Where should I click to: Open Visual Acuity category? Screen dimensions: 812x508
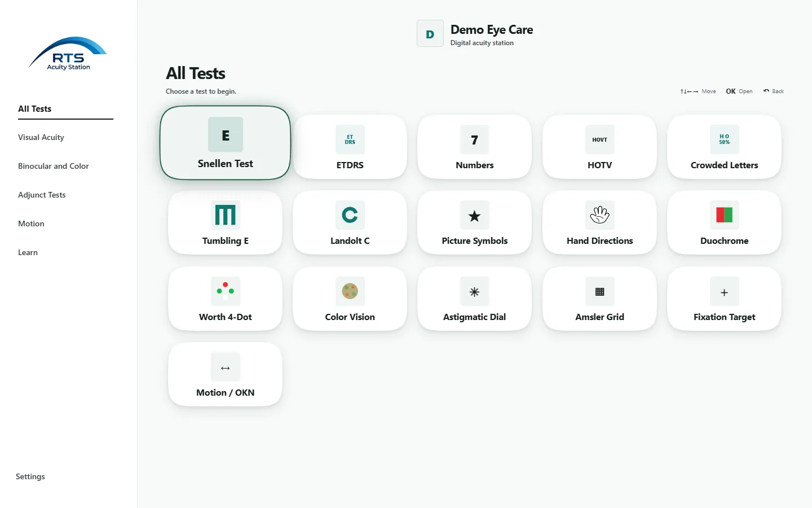(41, 137)
